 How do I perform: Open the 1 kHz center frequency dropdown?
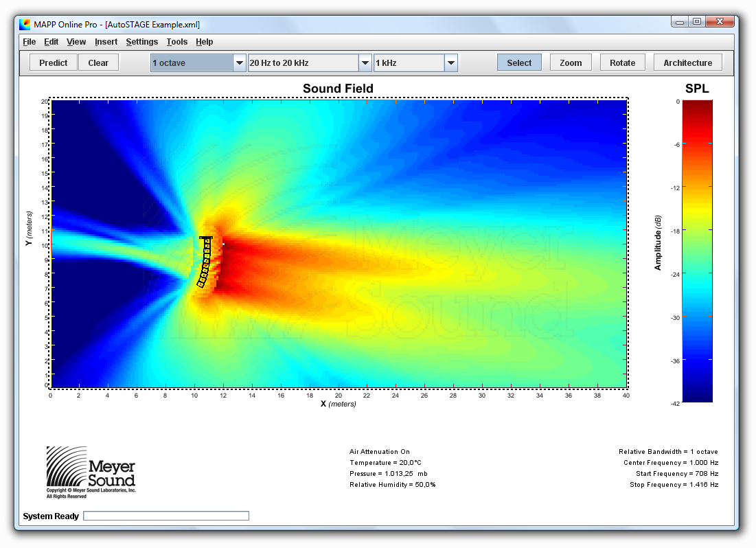coord(450,62)
